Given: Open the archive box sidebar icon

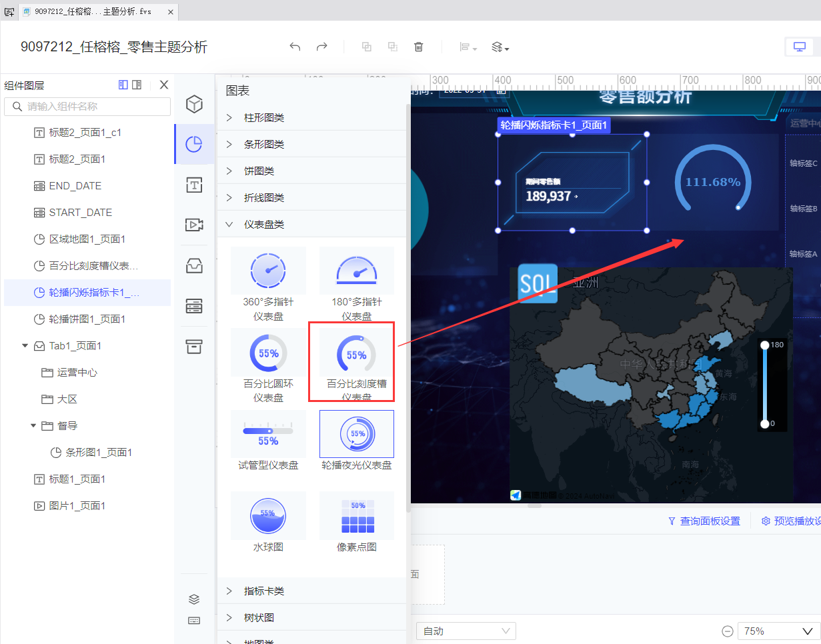Looking at the screenshot, I should (x=194, y=346).
